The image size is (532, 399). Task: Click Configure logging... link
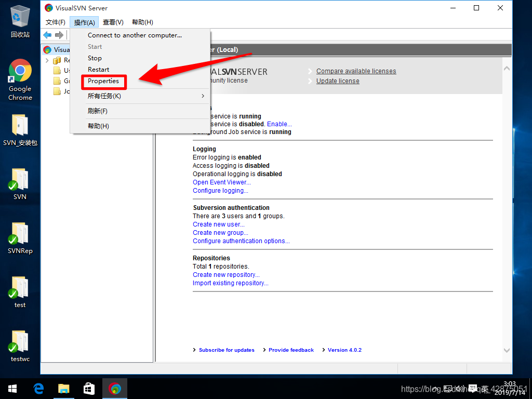pyautogui.click(x=220, y=191)
